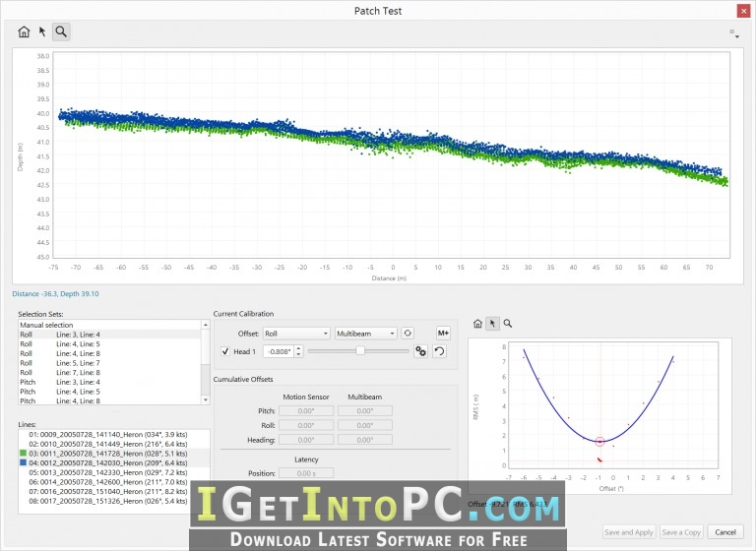The height and width of the screenshot is (551, 756).
Task: Click the M+ button
Action: pyautogui.click(x=443, y=334)
